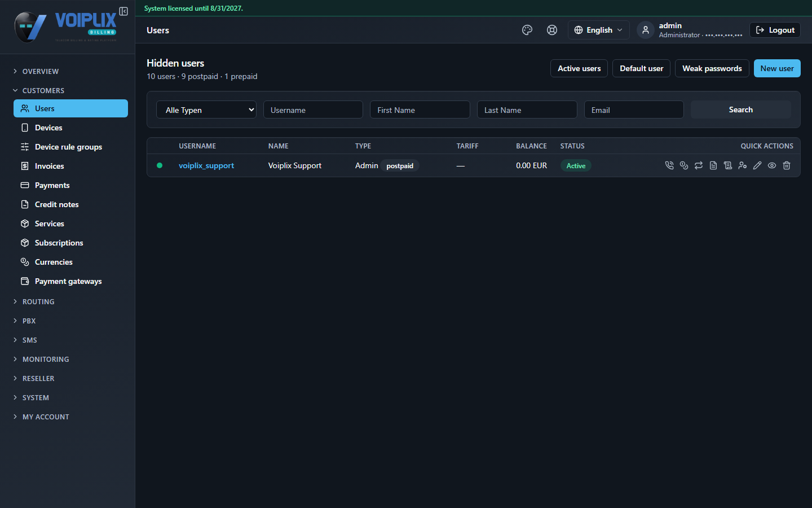The height and width of the screenshot is (508, 812).
Task: Open the Alle Typen type filter
Action: pyautogui.click(x=206, y=110)
